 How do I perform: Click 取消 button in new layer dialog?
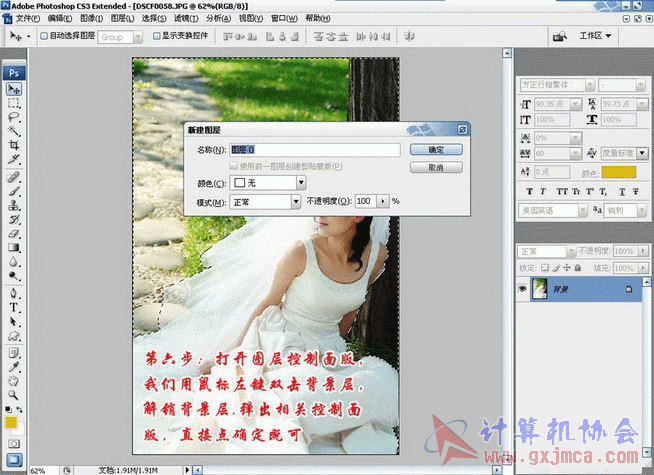[x=436, y=167]
